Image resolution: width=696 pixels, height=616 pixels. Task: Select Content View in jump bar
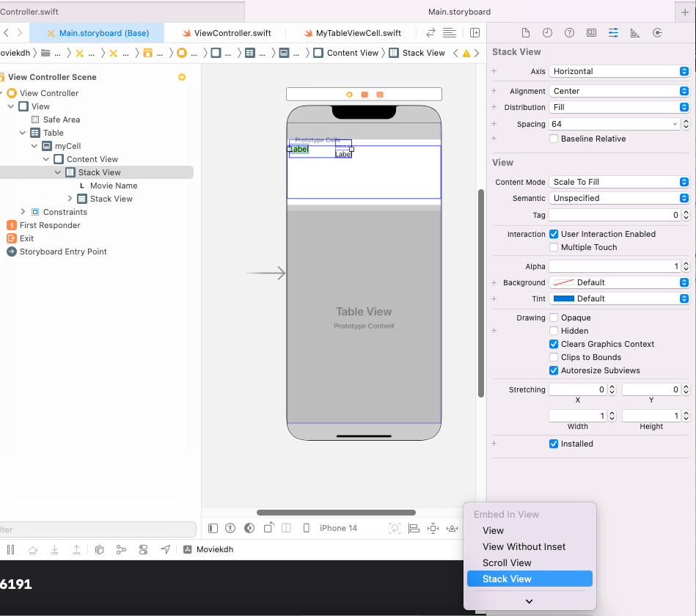(345, 53)
